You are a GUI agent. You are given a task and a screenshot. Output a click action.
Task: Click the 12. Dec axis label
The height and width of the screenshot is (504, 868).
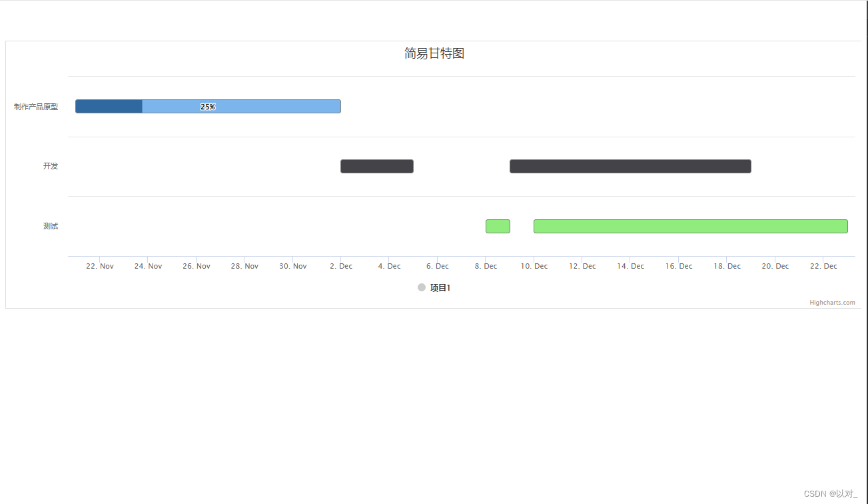pyautogui.click(x=582, y=266)
